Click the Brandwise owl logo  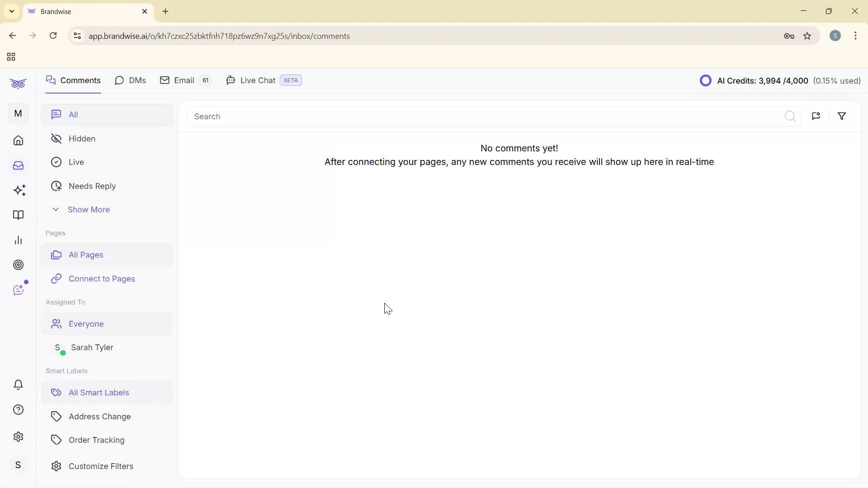tap(18, 83)
